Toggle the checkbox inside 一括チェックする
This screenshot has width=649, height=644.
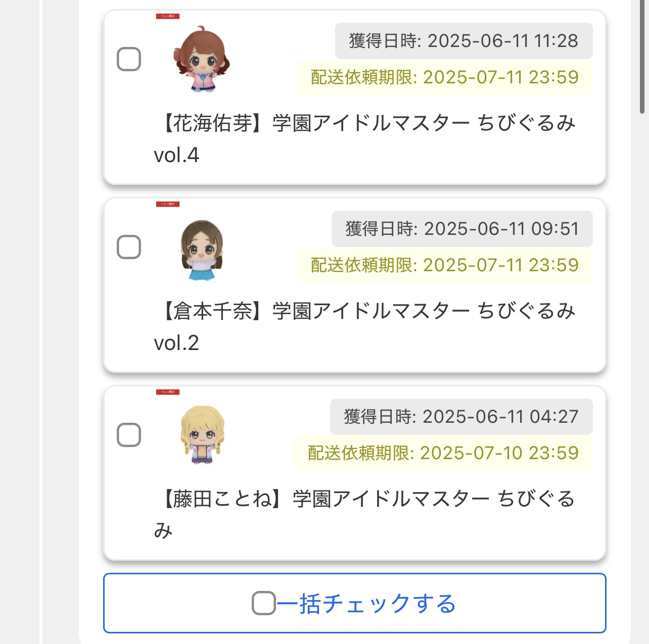click(x=263, y=603)
